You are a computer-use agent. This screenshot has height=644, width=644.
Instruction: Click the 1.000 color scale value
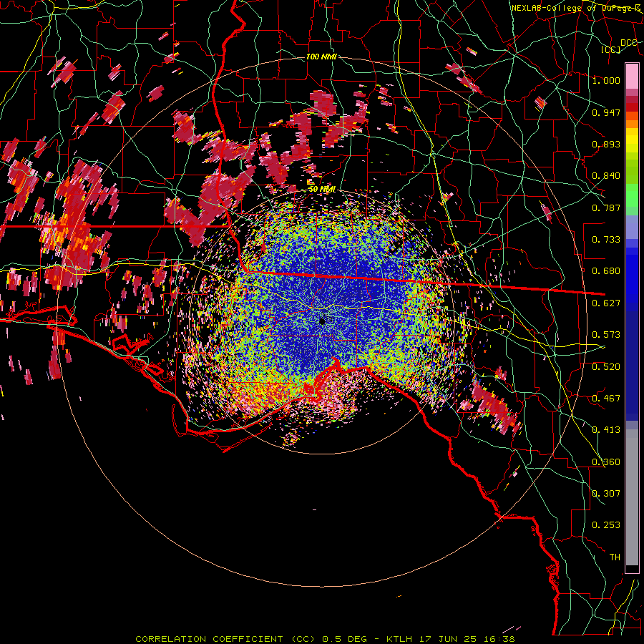click(606, 80)
